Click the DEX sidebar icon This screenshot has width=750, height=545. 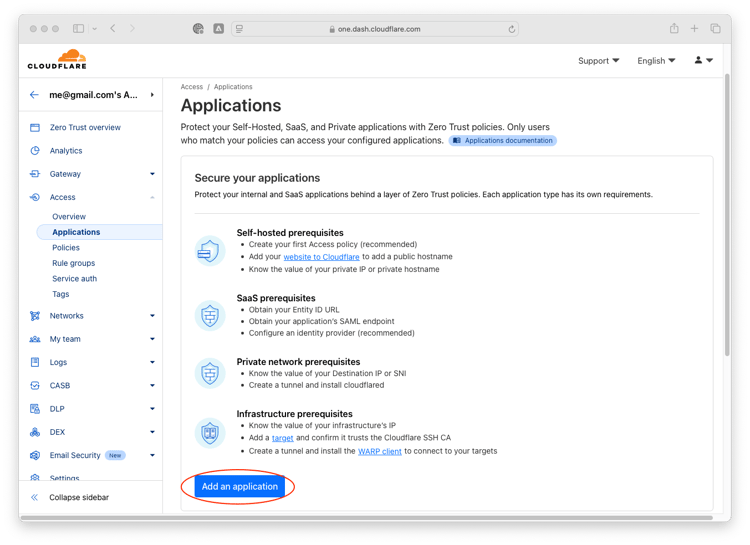click(x=35, y=432)
